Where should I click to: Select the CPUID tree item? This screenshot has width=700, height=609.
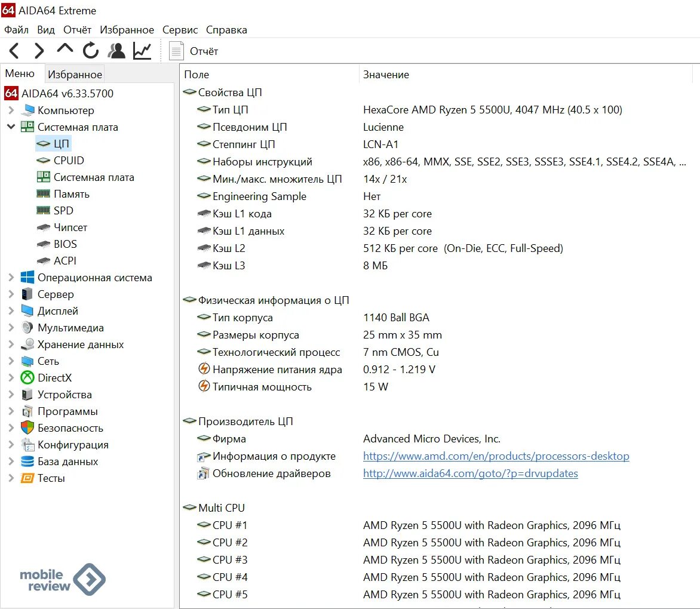pyautogui.click(x=69, y=160)
